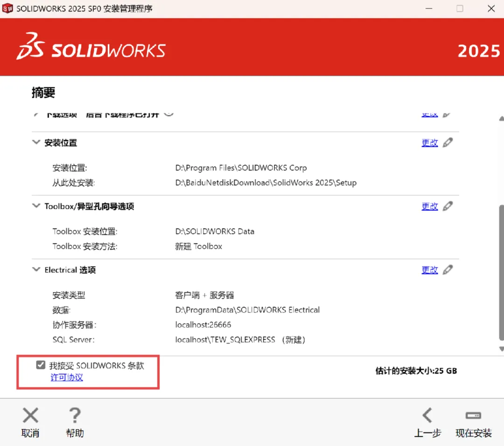This screenshot has width=504, height=446.
Task: Click scrollbar down arrow
Action: 501,348
